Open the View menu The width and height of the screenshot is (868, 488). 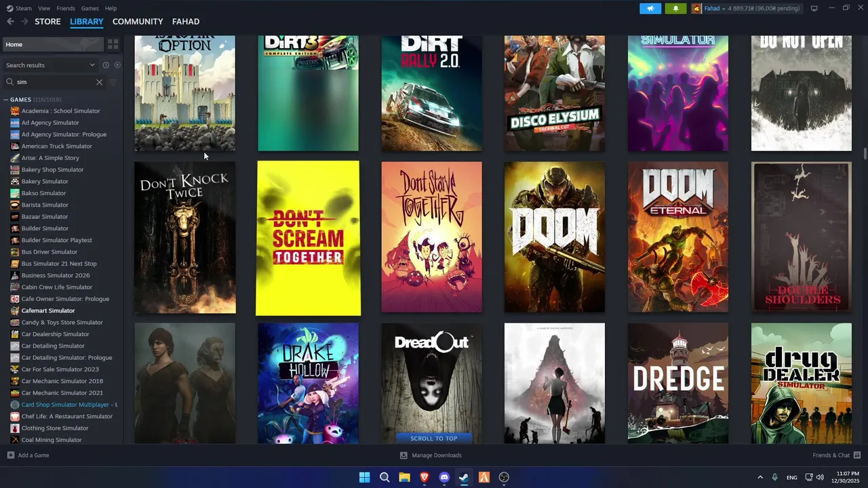point(44,8)
